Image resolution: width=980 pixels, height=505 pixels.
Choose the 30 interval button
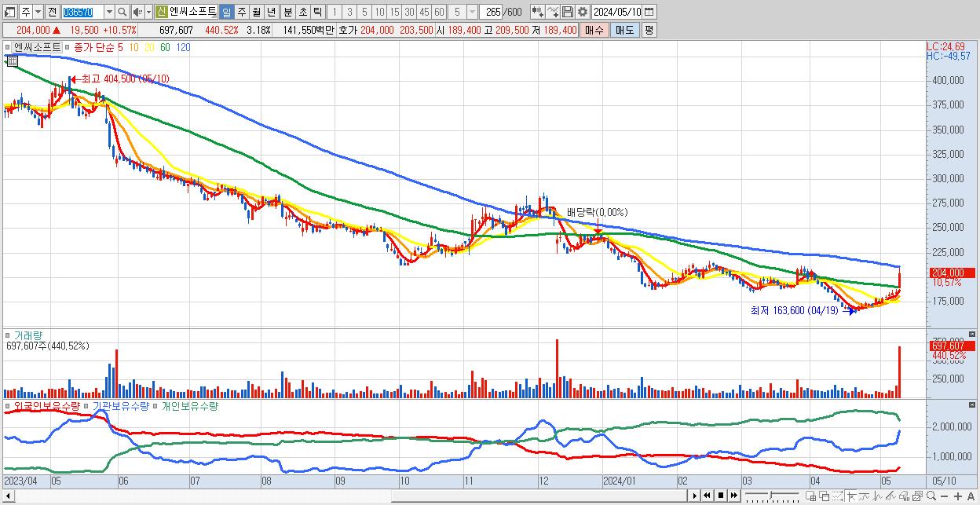pyautogui.click(x=409, y=12)
